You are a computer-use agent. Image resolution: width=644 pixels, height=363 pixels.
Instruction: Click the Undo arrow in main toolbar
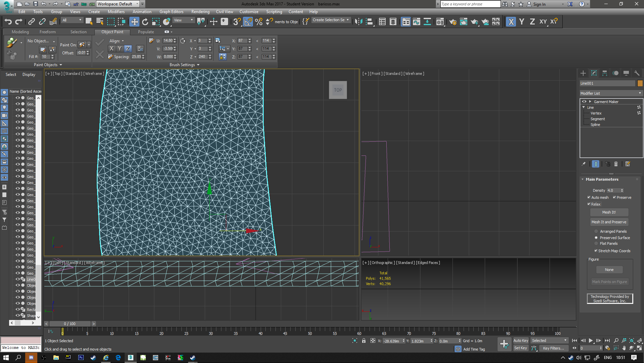(8, 22)
